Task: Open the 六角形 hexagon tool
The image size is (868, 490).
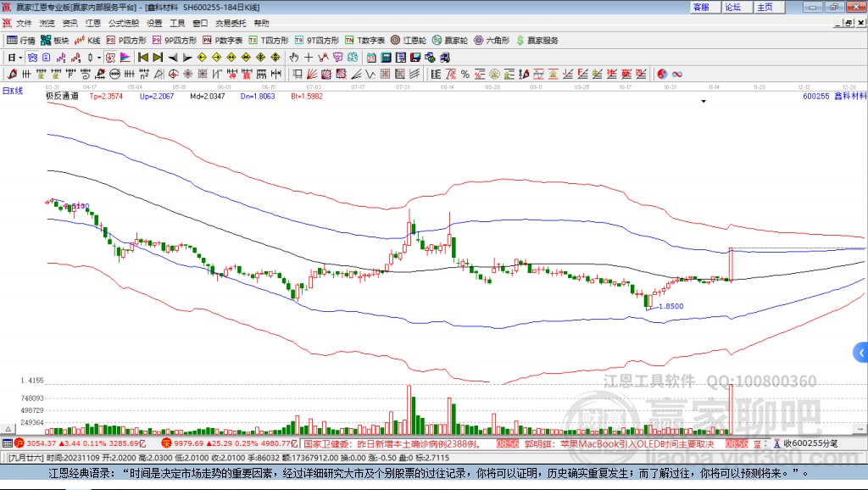Action: tap(492, 41)
